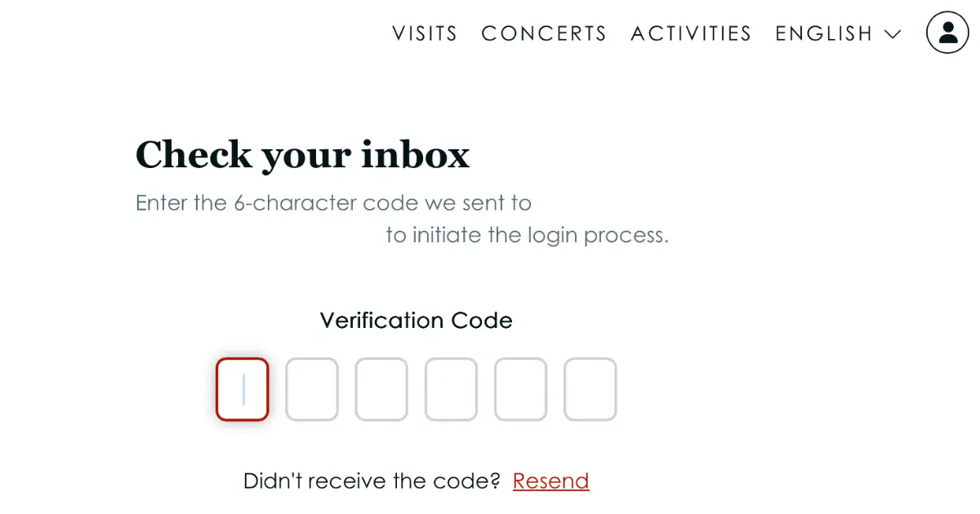The width and height of the screenshot is (980, 514).
Task: Focus the third verification code box
Action: (381, 389)
